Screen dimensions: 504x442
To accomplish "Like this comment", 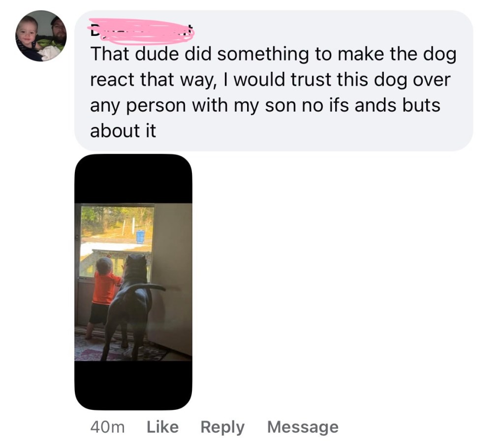I will [162, 427].
